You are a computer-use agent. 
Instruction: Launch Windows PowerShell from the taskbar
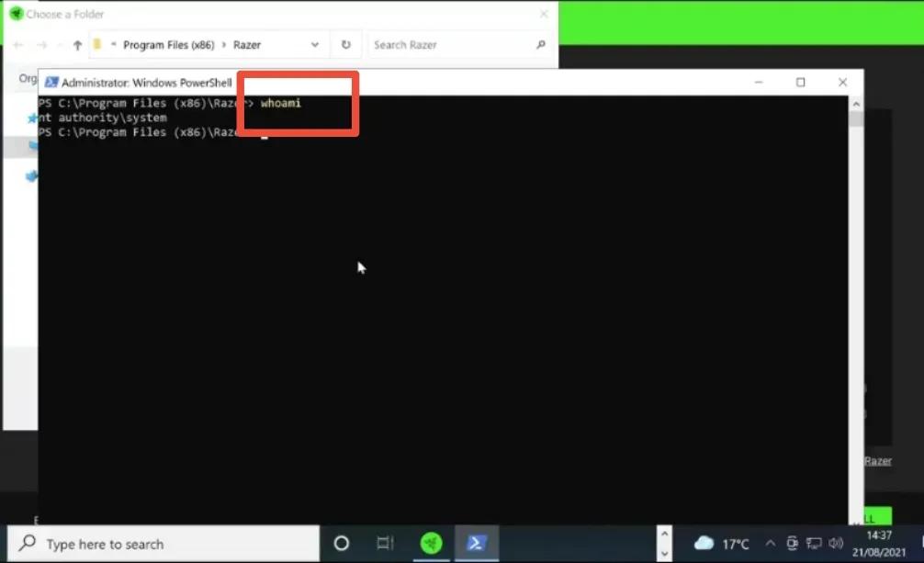[477, 542]
